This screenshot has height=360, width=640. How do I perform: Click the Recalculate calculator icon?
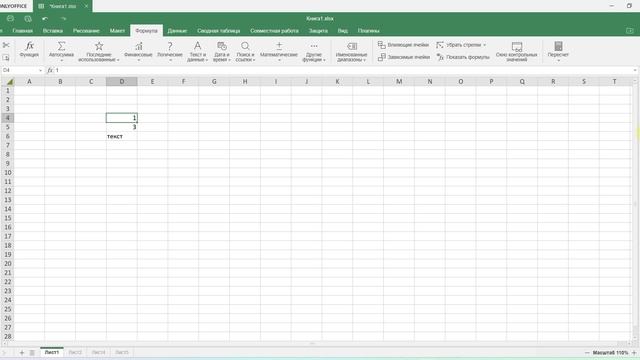click(x=558, y=46)
